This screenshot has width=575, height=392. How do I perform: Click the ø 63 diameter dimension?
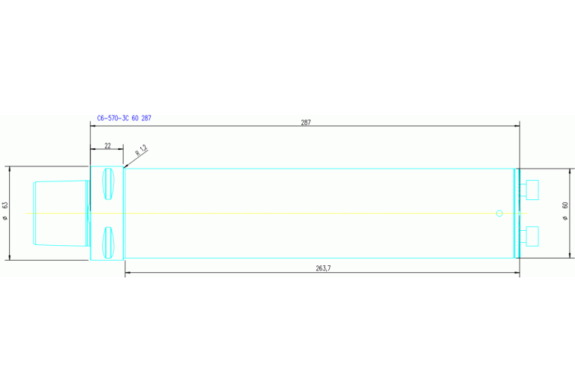tap(5, 213)
